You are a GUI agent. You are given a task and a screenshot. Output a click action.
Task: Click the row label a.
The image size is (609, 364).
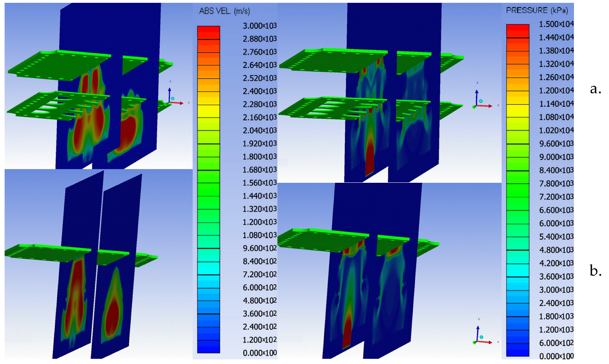click(x=595, y=89)
